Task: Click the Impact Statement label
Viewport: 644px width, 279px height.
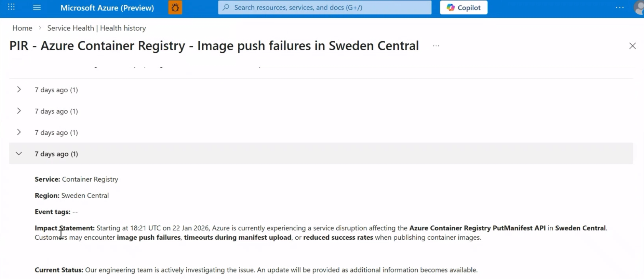Action: click(65, 228)
